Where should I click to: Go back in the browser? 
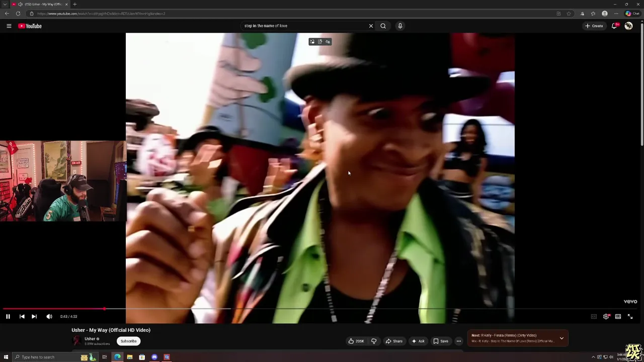pyautogui.click(x=7, y=14)
